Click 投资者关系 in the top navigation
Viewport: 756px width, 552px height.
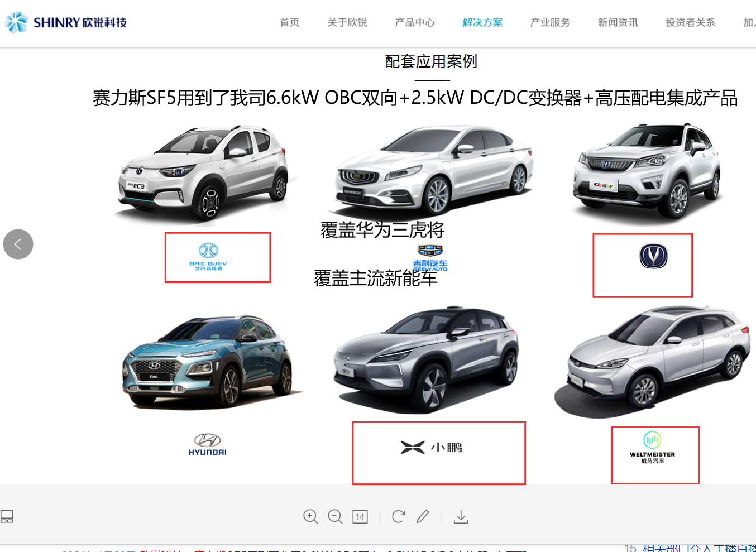(690, 23)
